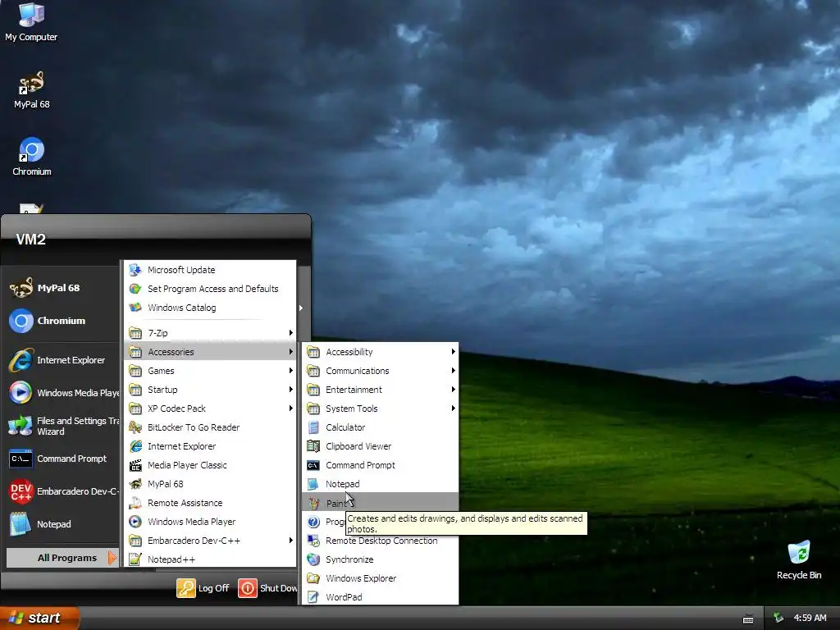This screenshot has width=840, height=630.
Task: Open Files and Settings Transfer Wizard
Action: click(x=62, y=426)
